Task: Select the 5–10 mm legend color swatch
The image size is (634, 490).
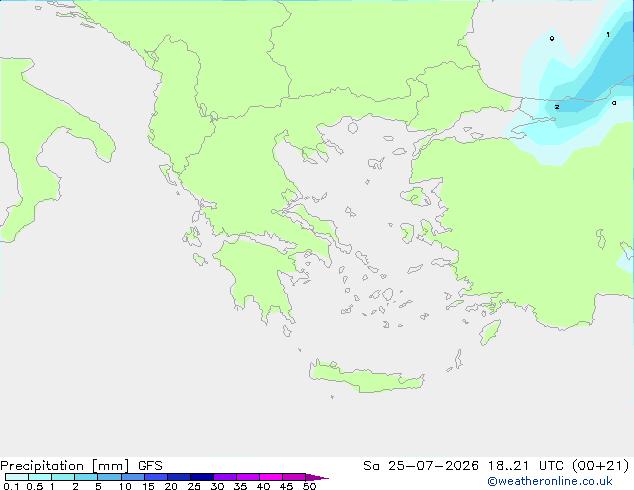Action: [x=109, y=477]
